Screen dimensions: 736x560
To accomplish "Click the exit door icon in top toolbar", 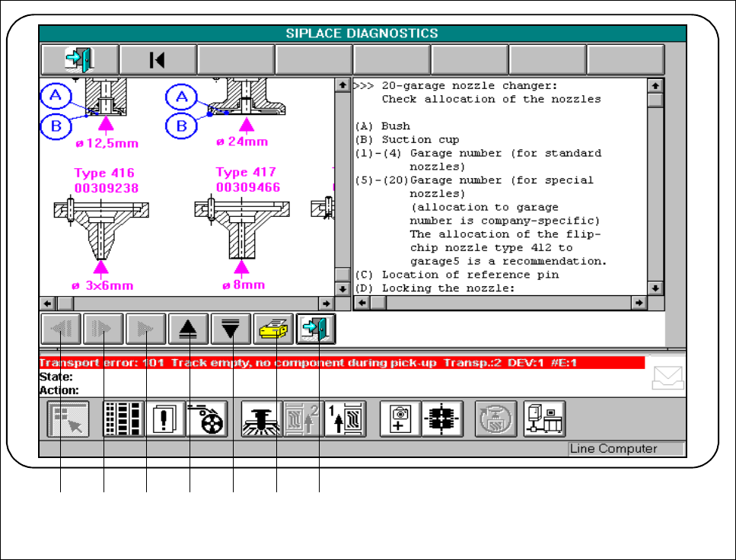I will click(79, 59).
